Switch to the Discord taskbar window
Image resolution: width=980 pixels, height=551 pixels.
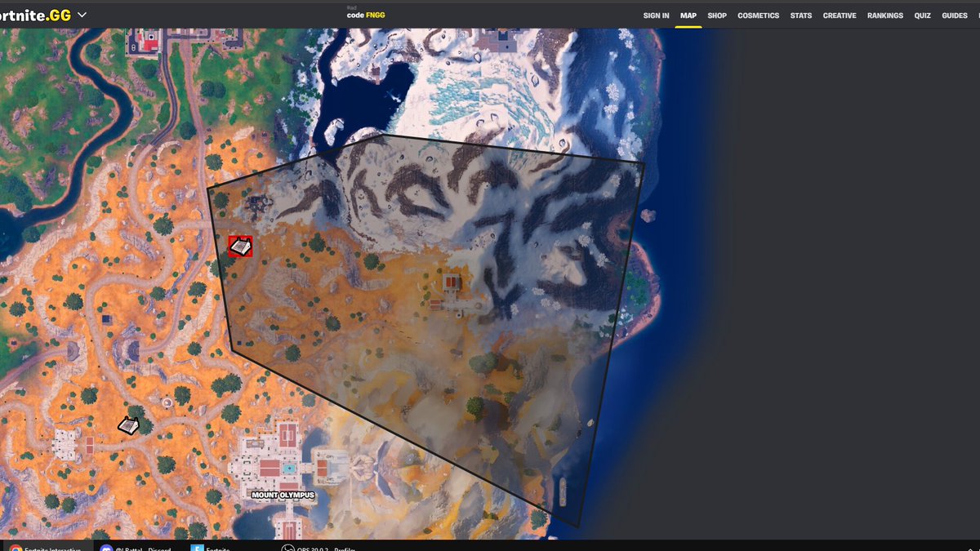point(136,547)
